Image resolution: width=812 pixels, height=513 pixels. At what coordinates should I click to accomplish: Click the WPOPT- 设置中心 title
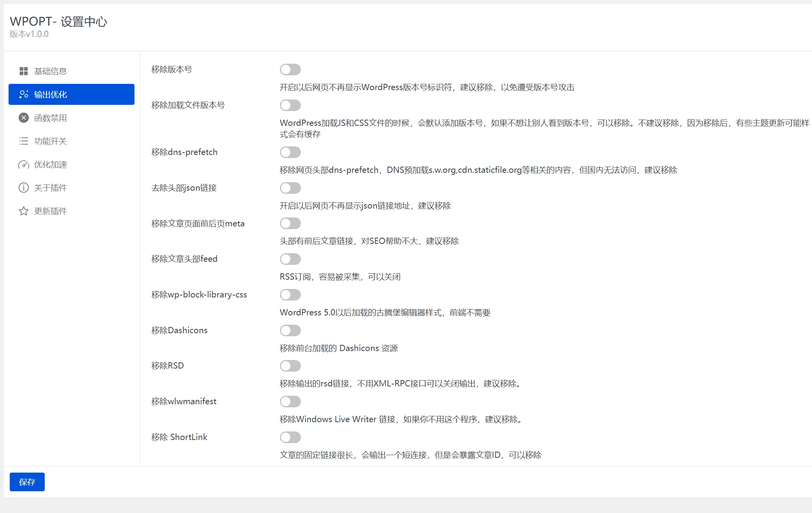pyautogui.click(x=58, y=21)
